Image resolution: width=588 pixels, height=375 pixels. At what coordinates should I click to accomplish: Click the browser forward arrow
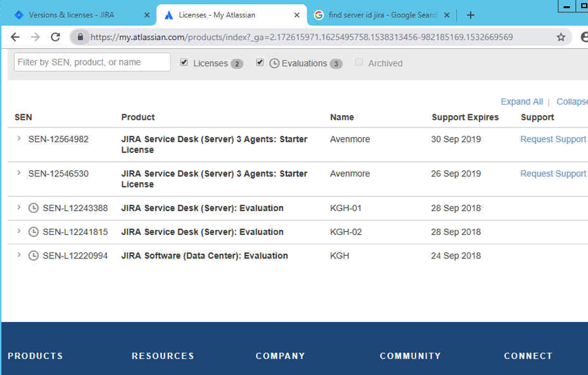(35, 37)
